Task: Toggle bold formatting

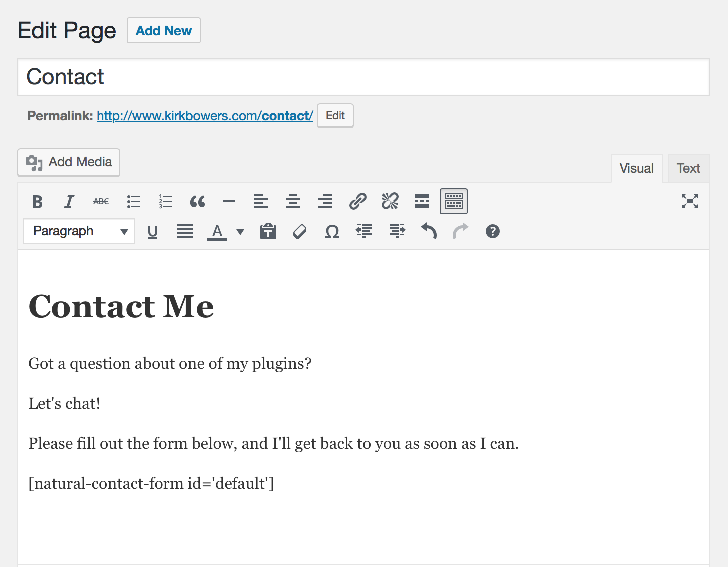Action: coord(37,202)
